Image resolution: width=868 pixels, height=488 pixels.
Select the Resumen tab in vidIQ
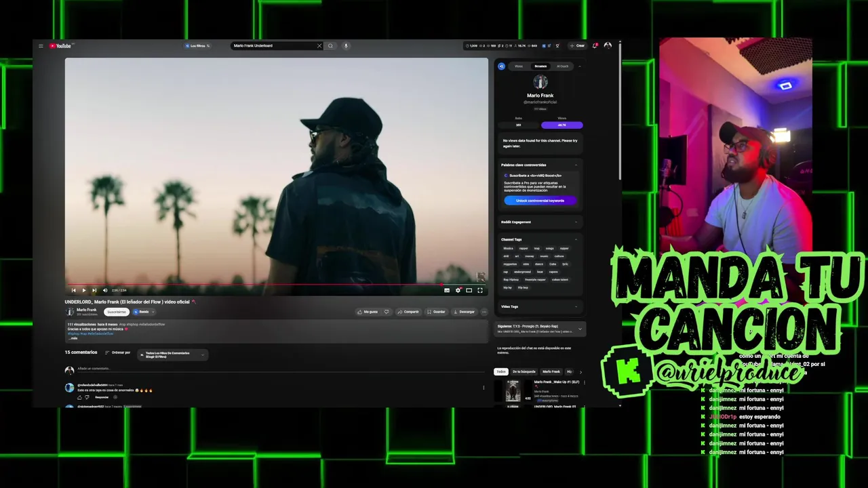pyautogui.click(x=540, y=66)
